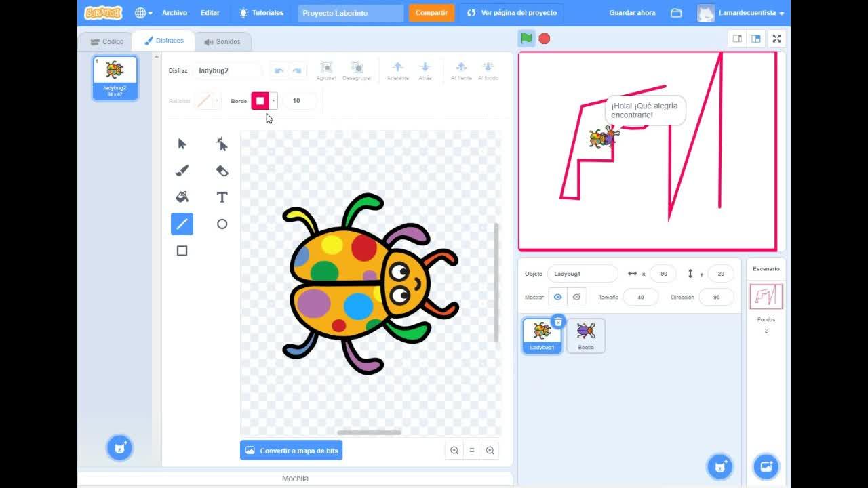Open My Stuff folder icon
Viewport: 868px width, 488px height.
coord(676,13)
